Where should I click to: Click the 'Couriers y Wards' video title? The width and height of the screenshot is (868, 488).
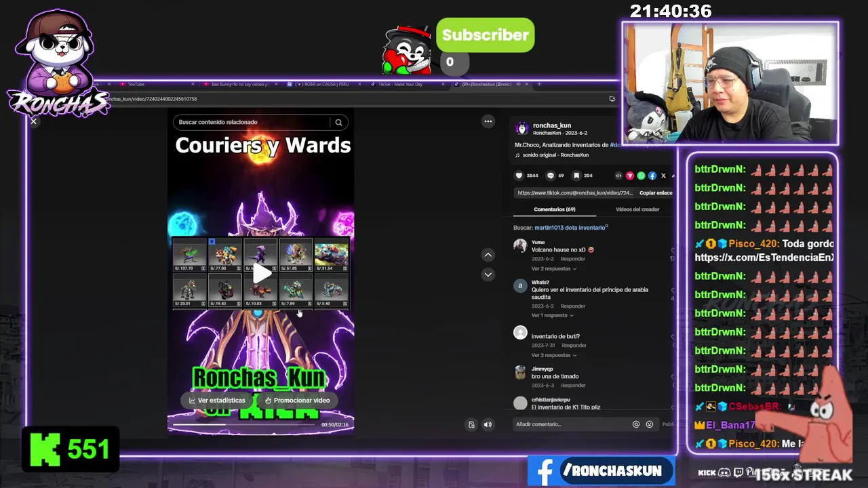pos(263,145)
